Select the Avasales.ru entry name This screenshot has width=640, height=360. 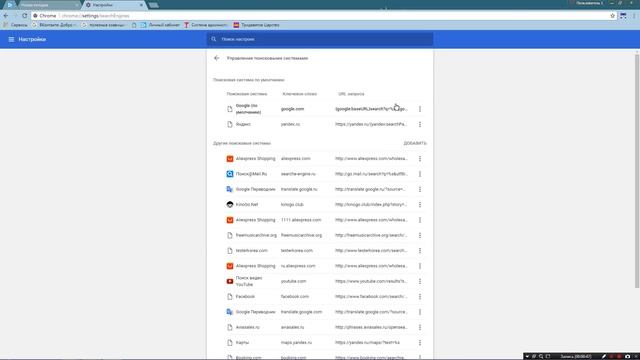[x=247, y=327]
